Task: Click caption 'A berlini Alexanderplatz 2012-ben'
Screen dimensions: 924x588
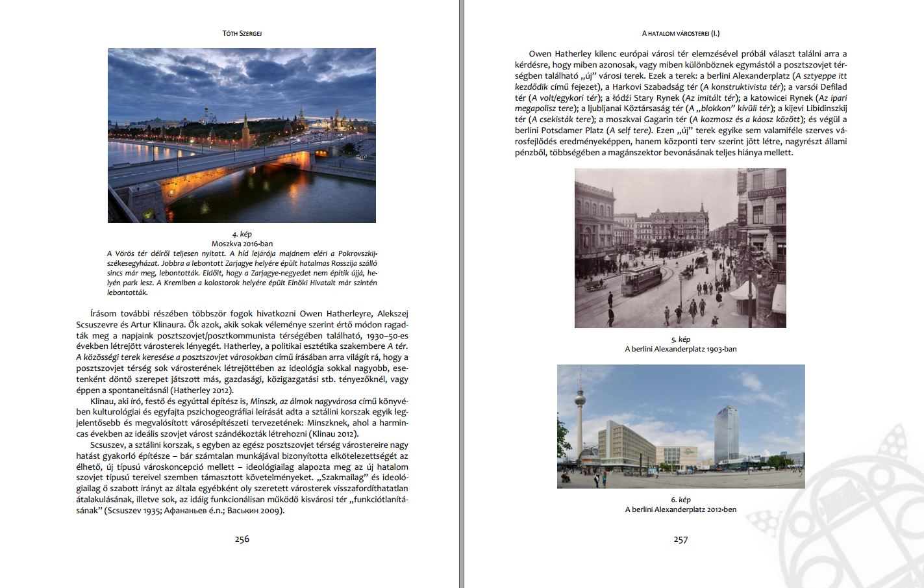Action: point(681,509)
